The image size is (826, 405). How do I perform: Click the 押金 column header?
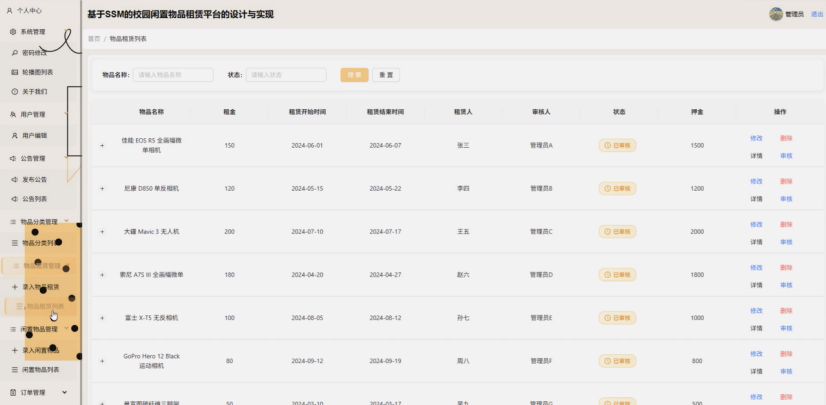pyautogui.click(x=697, y=112)
